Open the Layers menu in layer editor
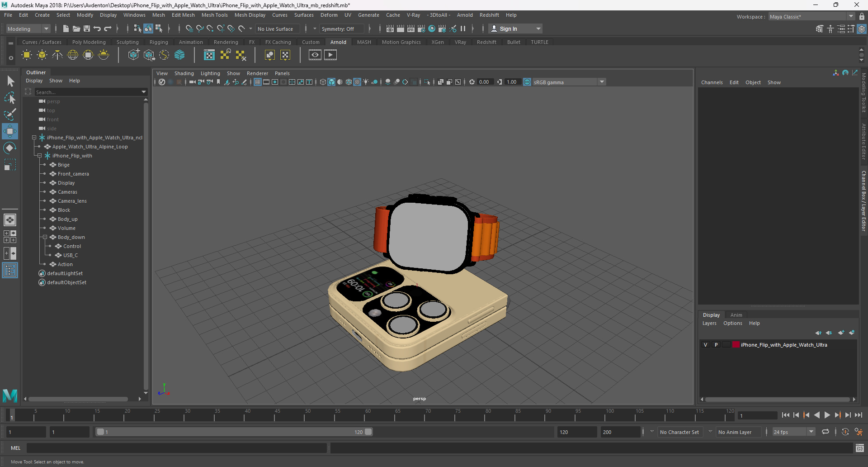The height and width of the screenshot is (467, 868). (709, 323)
